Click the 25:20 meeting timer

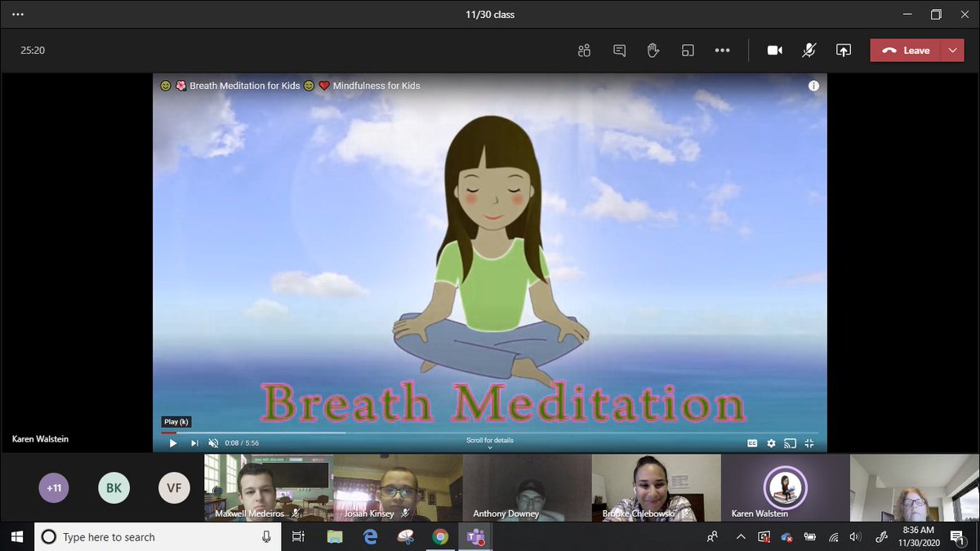(33, 51)
